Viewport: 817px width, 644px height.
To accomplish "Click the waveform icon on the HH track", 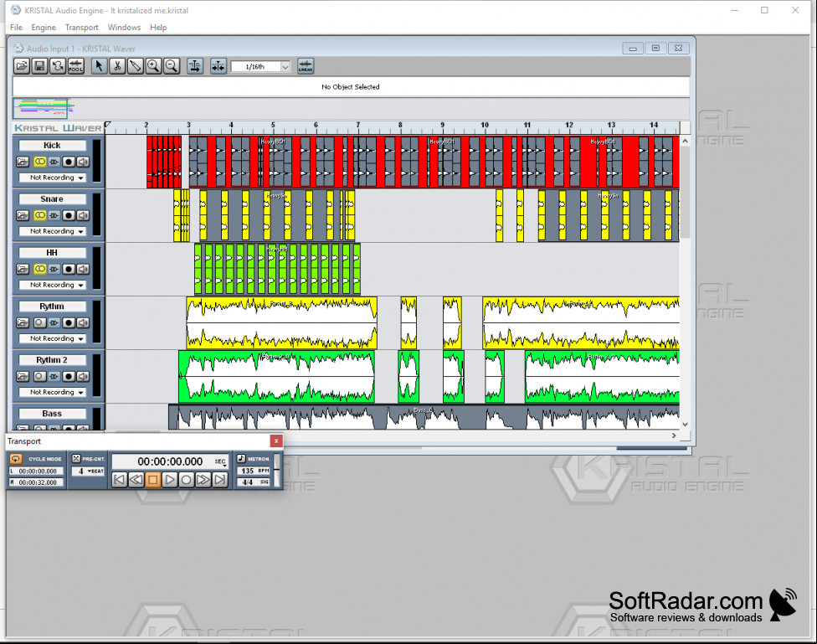I will 54,269.
